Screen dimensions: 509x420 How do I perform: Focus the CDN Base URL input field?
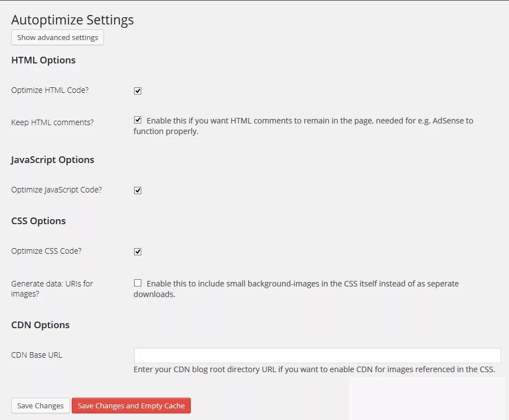click(317, 355)
